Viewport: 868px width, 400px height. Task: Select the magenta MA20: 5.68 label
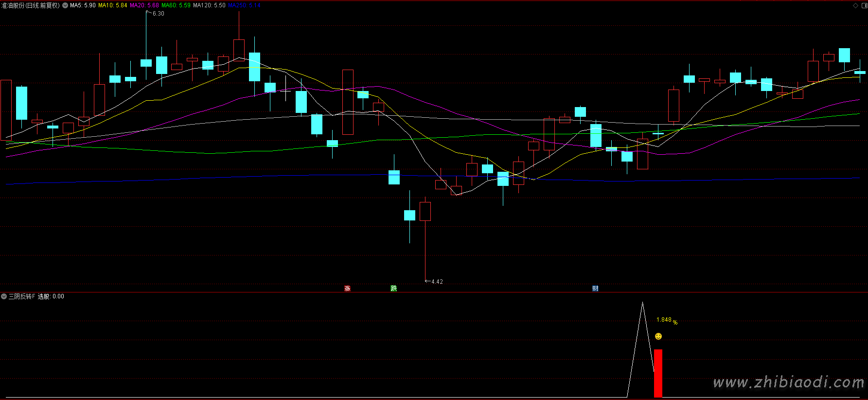(x=144, y=5)
